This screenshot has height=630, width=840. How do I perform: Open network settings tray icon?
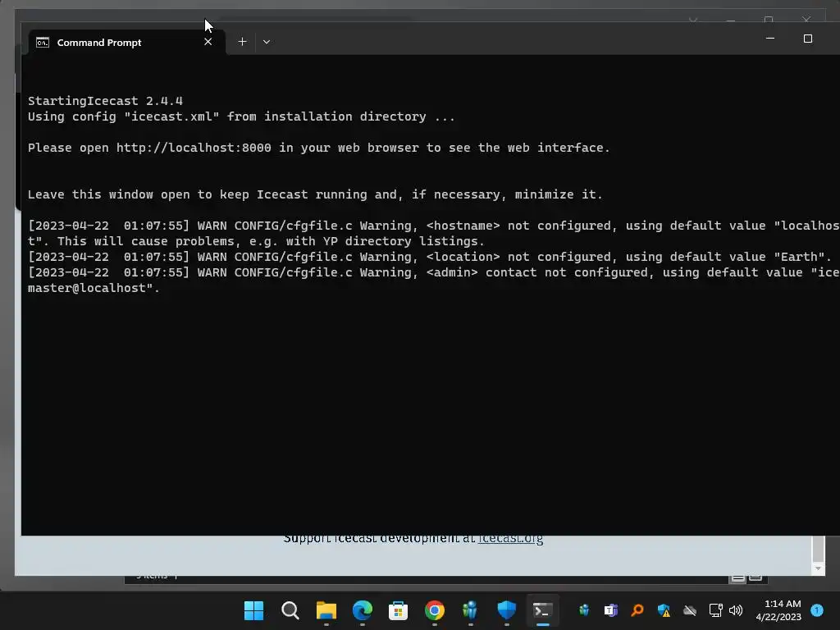[x=715, y=610]
